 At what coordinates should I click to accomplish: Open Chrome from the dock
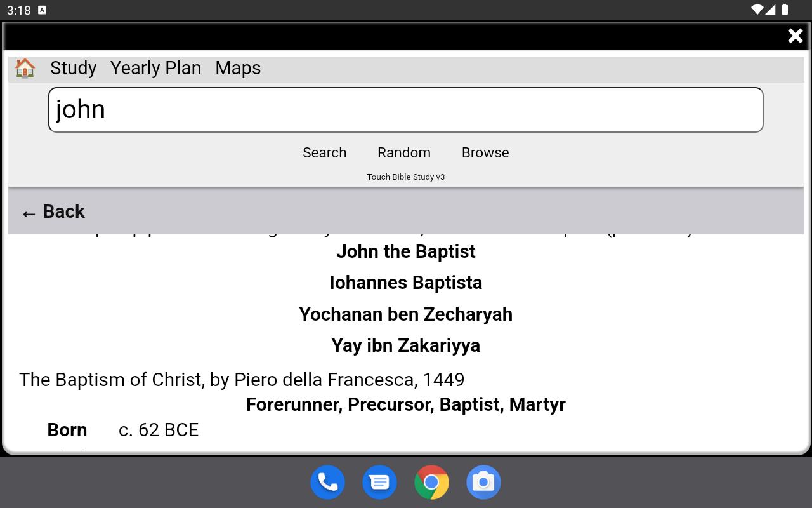pos(431,483)
